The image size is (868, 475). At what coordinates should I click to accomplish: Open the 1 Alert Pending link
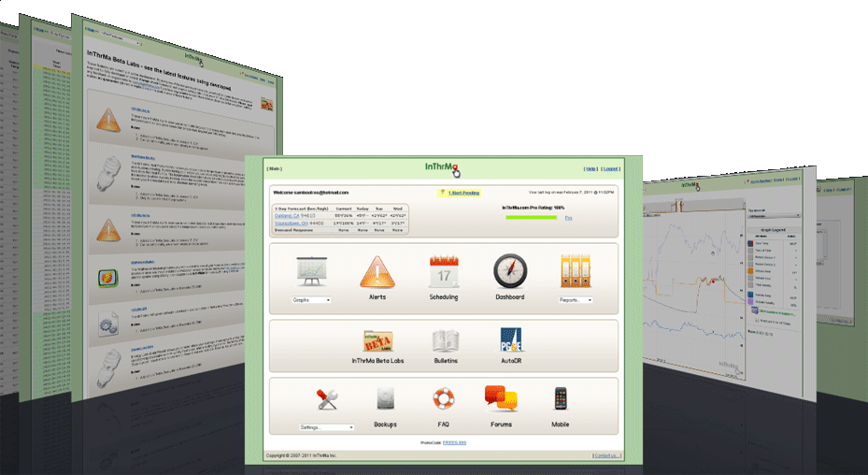pos(463,193)
